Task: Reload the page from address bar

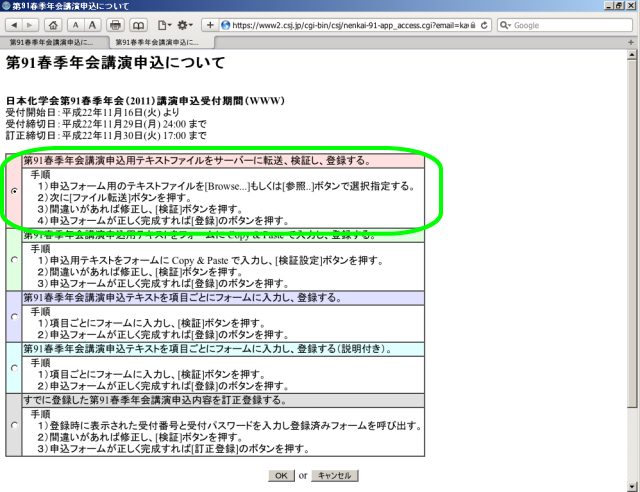Action: click(484, 25)
